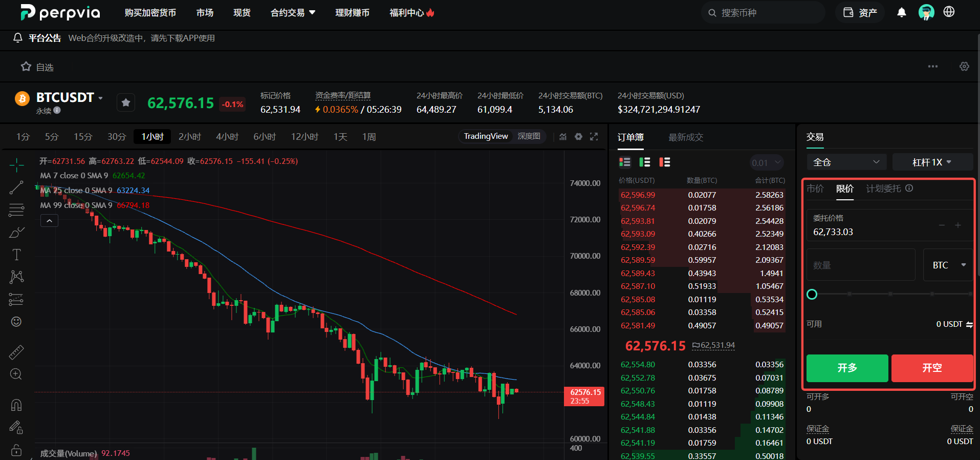The height and width of the screenshot is (460, 980).
Task: Toggle BTCUSDT favorite star button
Action: [x=126, y=103]
